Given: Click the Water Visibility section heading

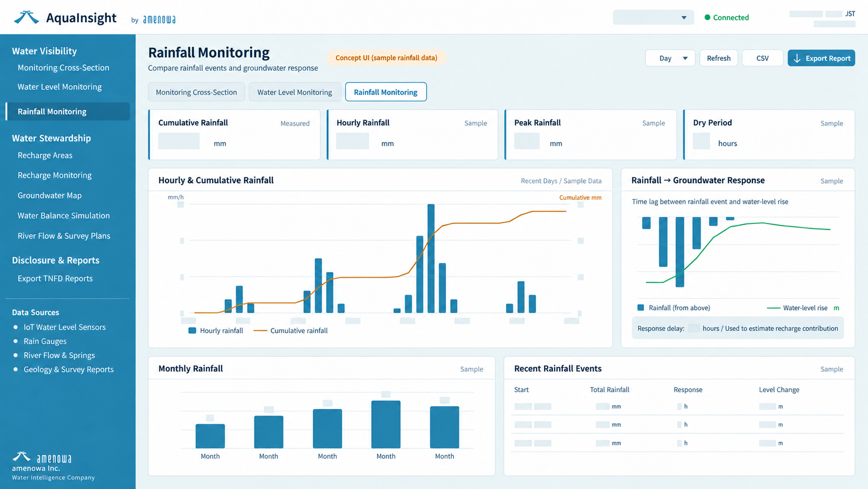Looking at the screenshot, I should click(x=45, y=51).
